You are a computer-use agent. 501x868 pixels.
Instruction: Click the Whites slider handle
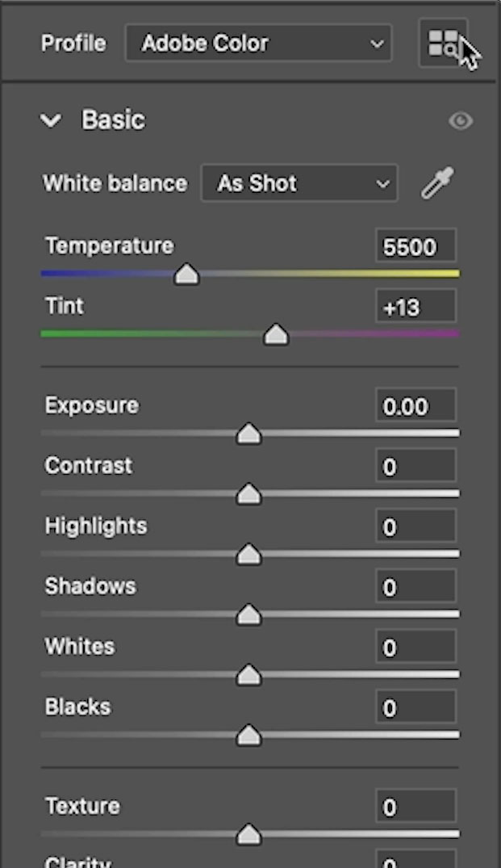click(x=248, y=675)
